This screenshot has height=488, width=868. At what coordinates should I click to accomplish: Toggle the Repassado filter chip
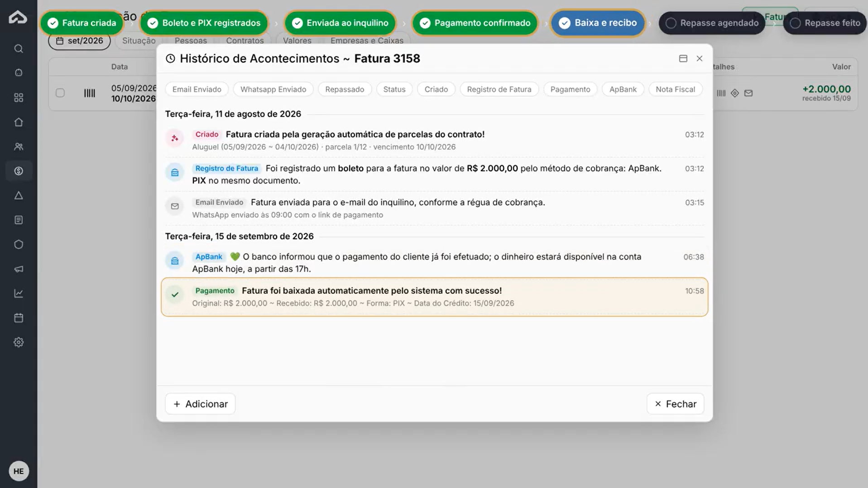(x=345, y=89)
